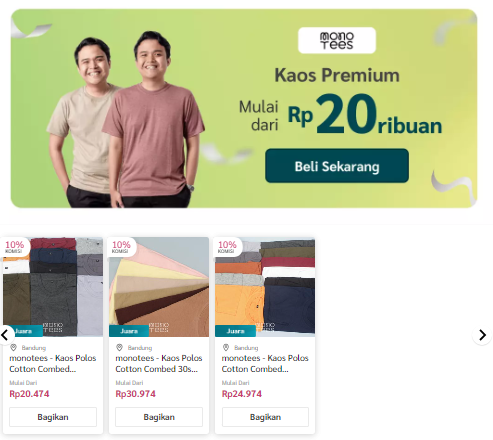Share the Rp20.474 product with Bagikan
This screenshot has width=493, height=440.
pos(53,417)
